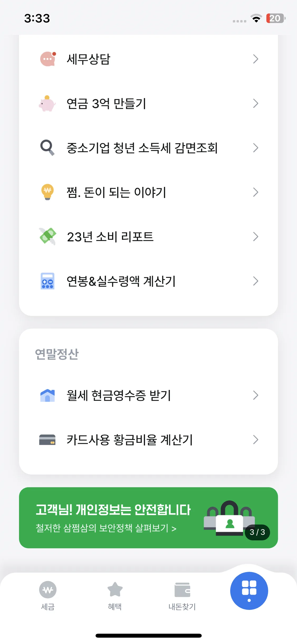Open 중소기업 청년 소득세 감면조회
Screen dimensions: 297x644
coord(148,148)
